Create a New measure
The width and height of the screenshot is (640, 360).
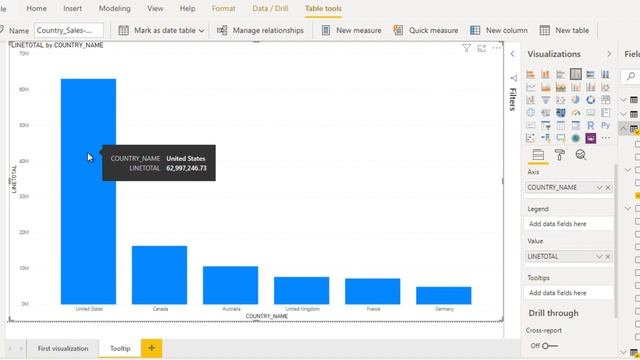pos(351,30)
